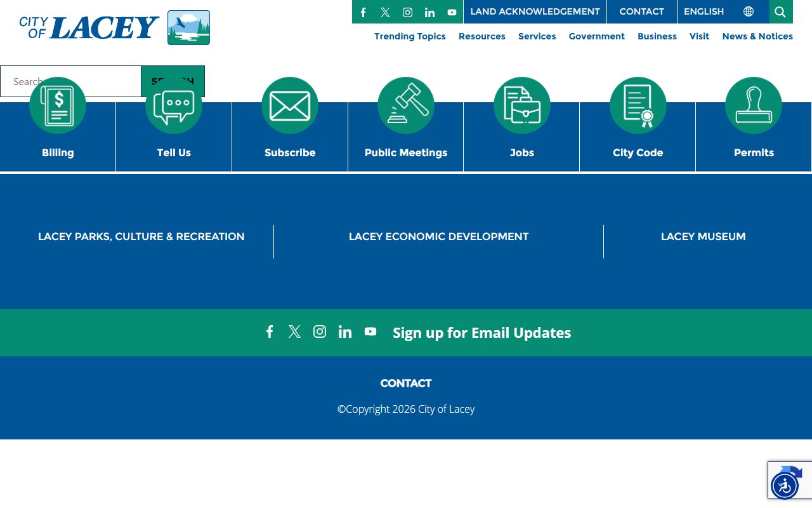Open Facebook icon in green footer bar
Screen dimensions: 812x508
pyautogui.click(x=270, y=331)
